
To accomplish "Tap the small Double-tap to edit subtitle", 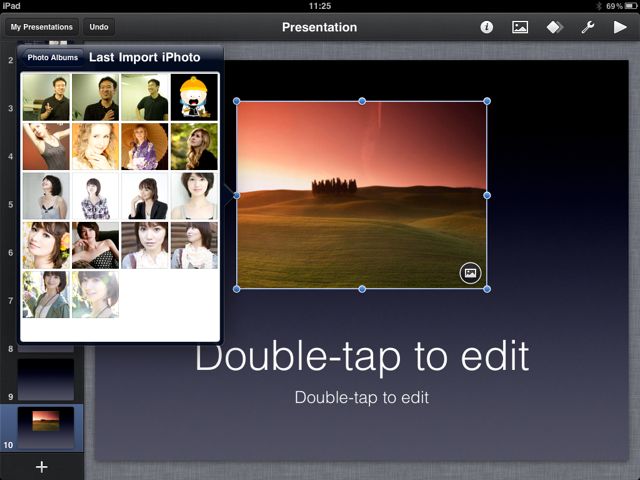I will pyautogui.click(x=362, y=398).
